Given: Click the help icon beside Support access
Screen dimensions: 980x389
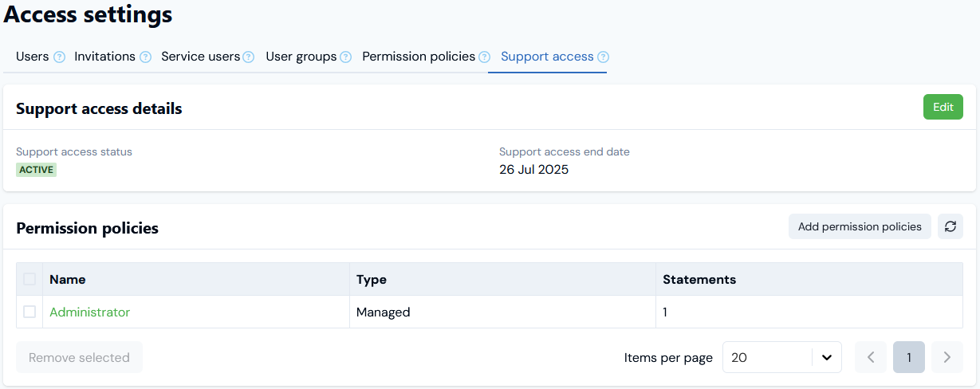Looking at the screenshot, I should [x=603, y=57].
